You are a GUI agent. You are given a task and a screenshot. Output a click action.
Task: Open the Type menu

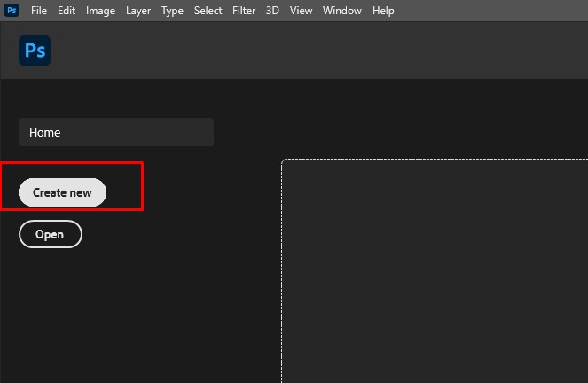(172, 11)
